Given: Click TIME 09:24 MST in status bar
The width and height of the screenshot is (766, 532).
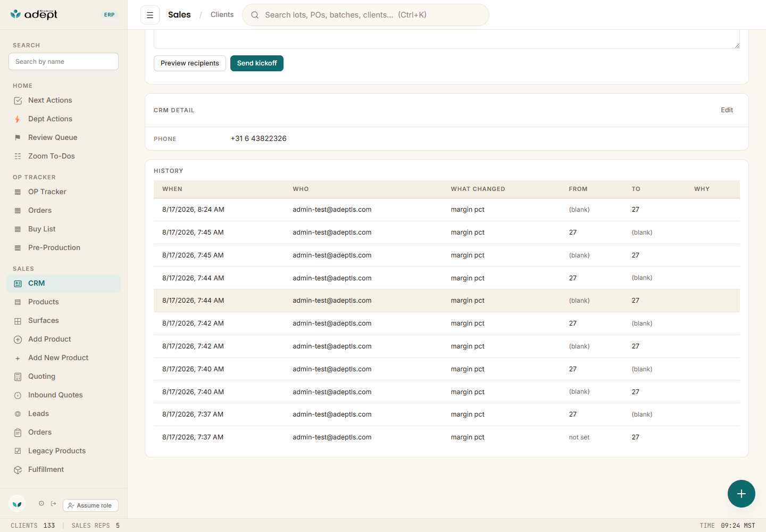Looking at the screenshot, I should [727, 526].
